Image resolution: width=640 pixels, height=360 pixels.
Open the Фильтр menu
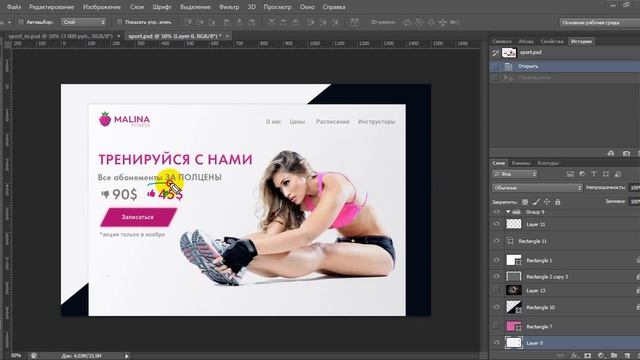click(229, 7)
